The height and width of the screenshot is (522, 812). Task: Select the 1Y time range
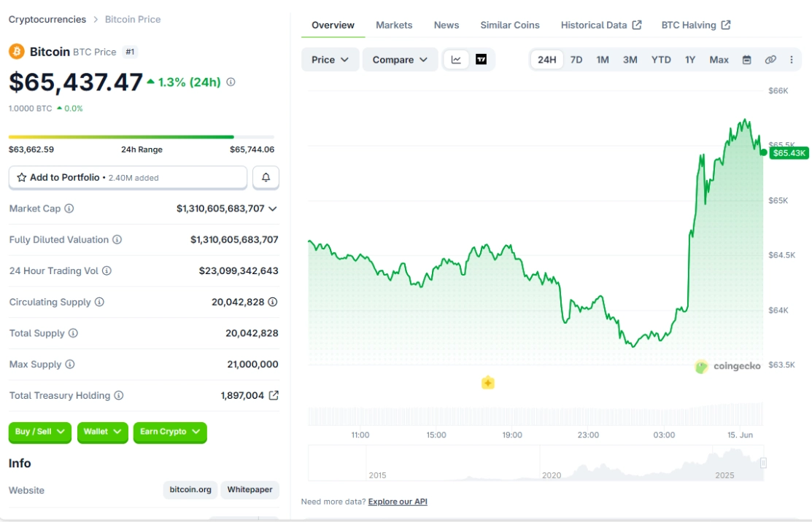689,60
